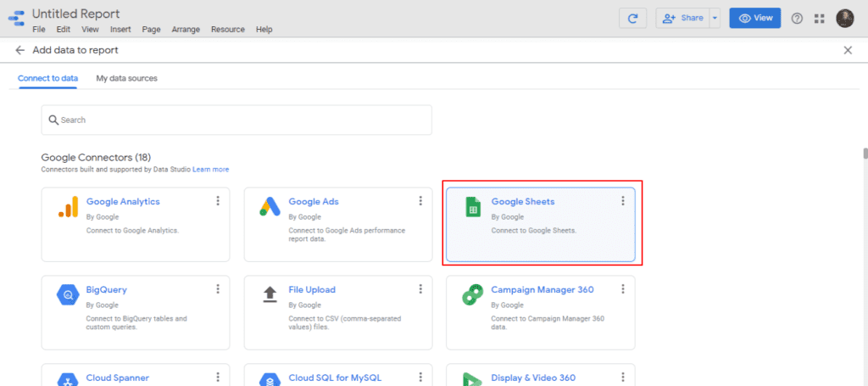Screen dimensions: 868x386
Task: Click the green Google Sheets icon
Action: [x=473, y=206]
